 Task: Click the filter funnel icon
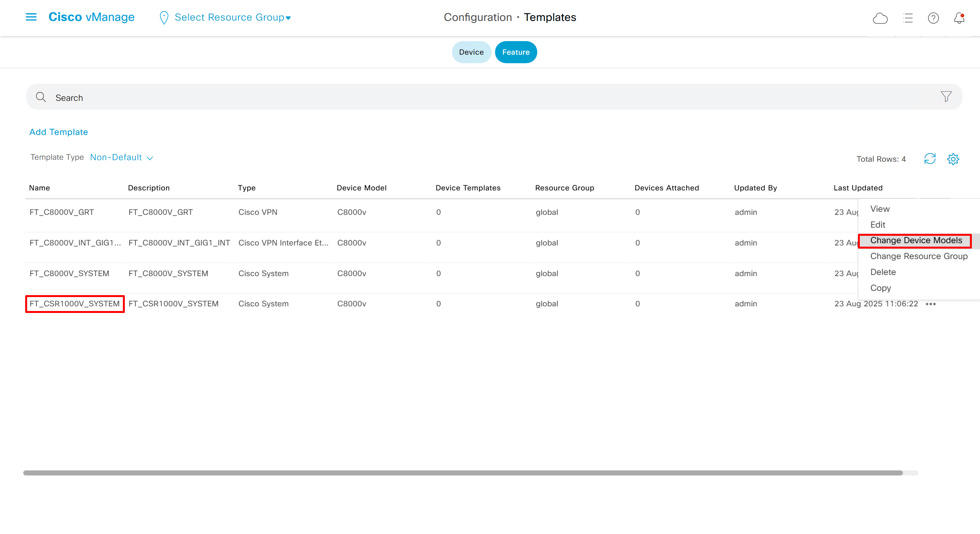pyautogui.click(x=946, y=97)
